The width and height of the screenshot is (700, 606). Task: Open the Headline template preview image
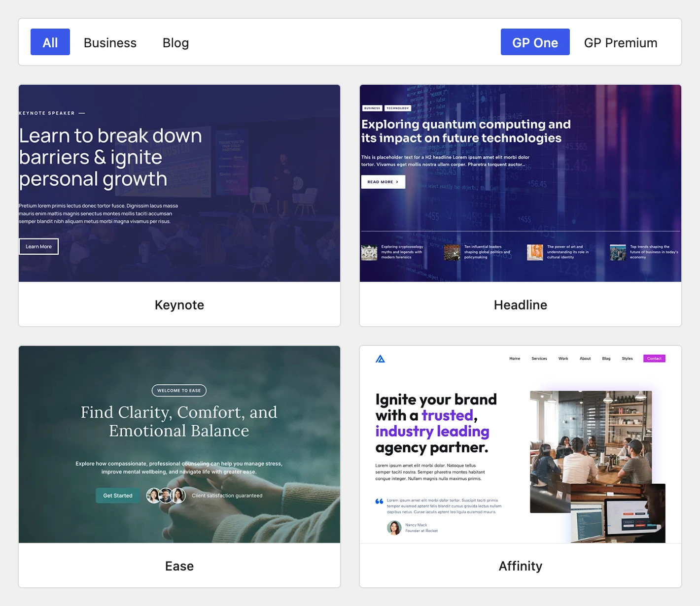[x=521, y=183]
